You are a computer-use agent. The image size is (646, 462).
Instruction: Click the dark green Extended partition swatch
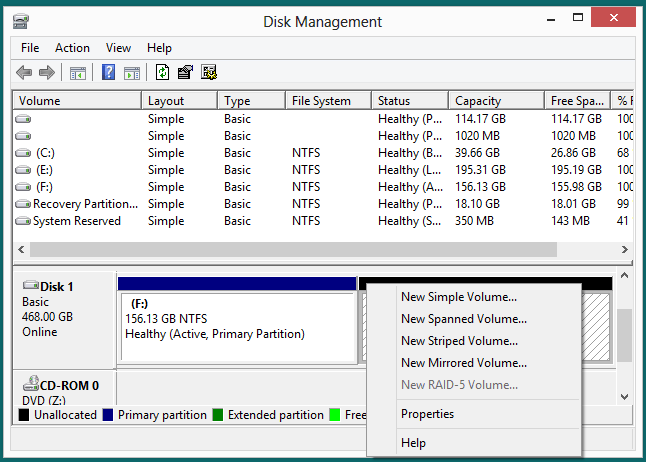218,415
